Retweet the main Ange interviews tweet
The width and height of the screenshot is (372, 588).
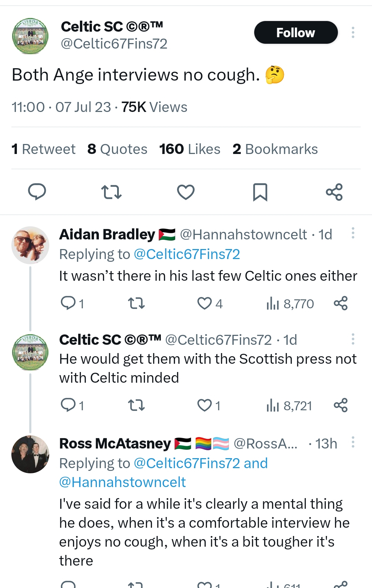[111, 192]
